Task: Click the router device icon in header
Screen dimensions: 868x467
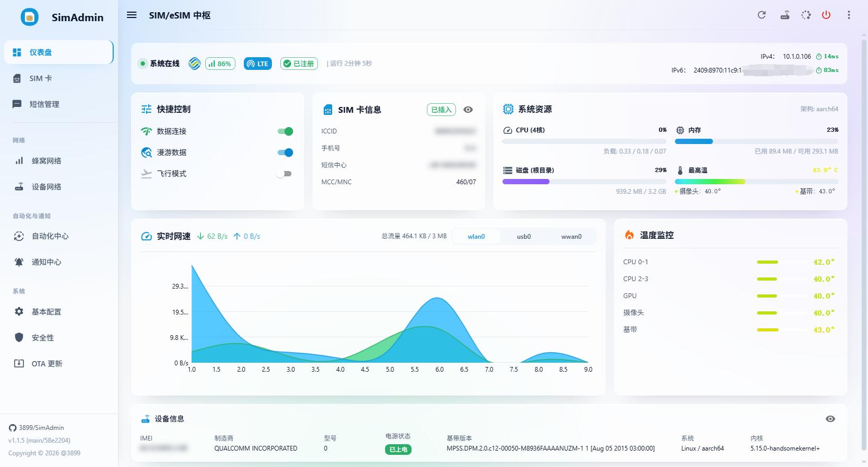Action: coord(785,15)
